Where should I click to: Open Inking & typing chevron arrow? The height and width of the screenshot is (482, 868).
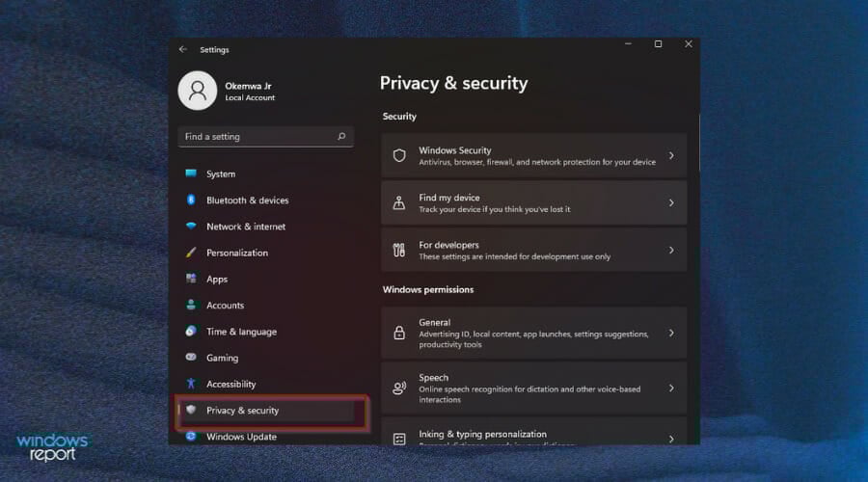point(671,439)
